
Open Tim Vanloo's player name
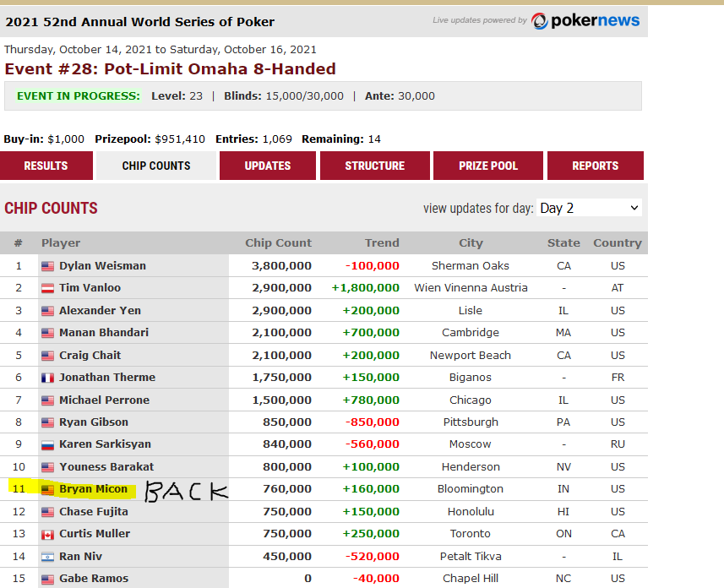coord(90,288)
